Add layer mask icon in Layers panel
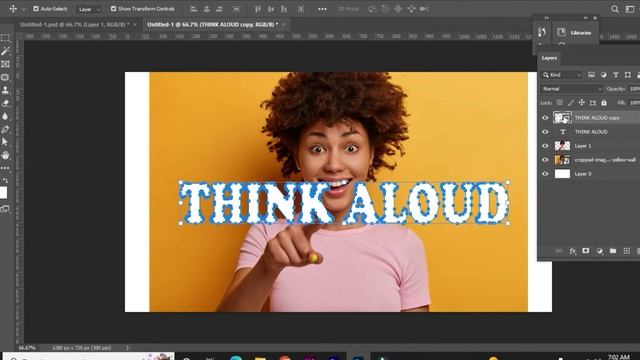The image size is (640, 360). coord(586,251)
